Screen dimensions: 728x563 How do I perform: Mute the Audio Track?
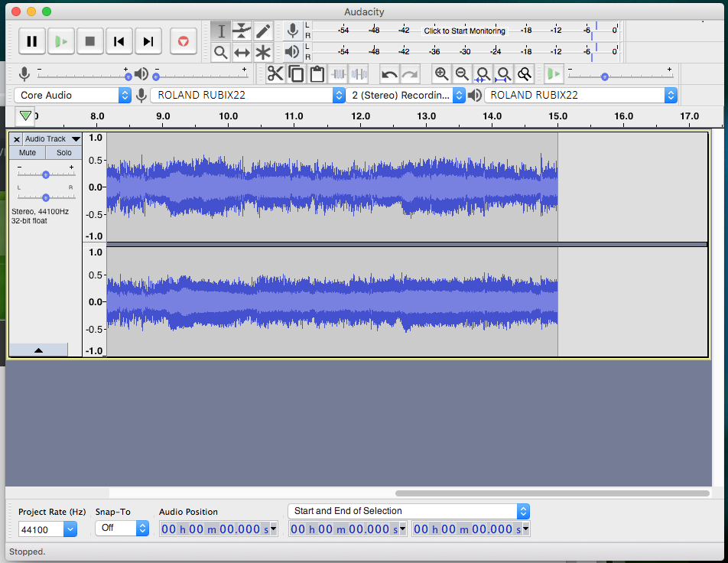pos(28,153)
